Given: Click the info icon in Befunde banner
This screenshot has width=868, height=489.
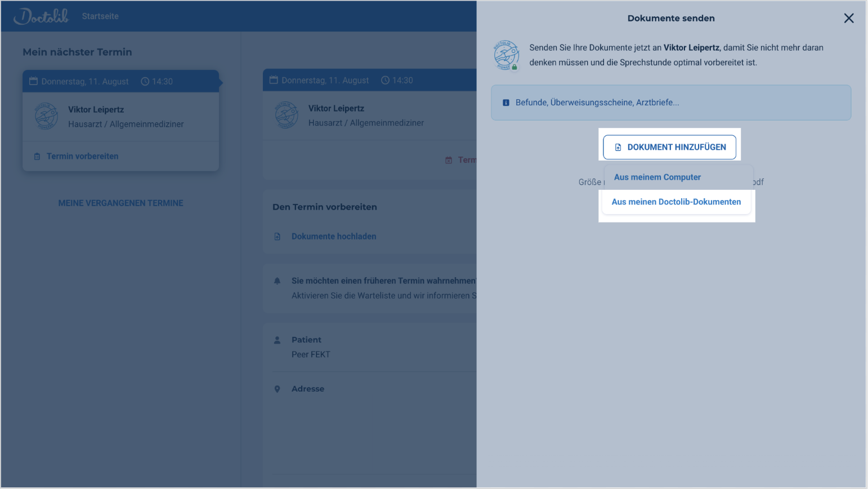Looking at the screenshot, I should pyautogui.click(x=505, y=103).
